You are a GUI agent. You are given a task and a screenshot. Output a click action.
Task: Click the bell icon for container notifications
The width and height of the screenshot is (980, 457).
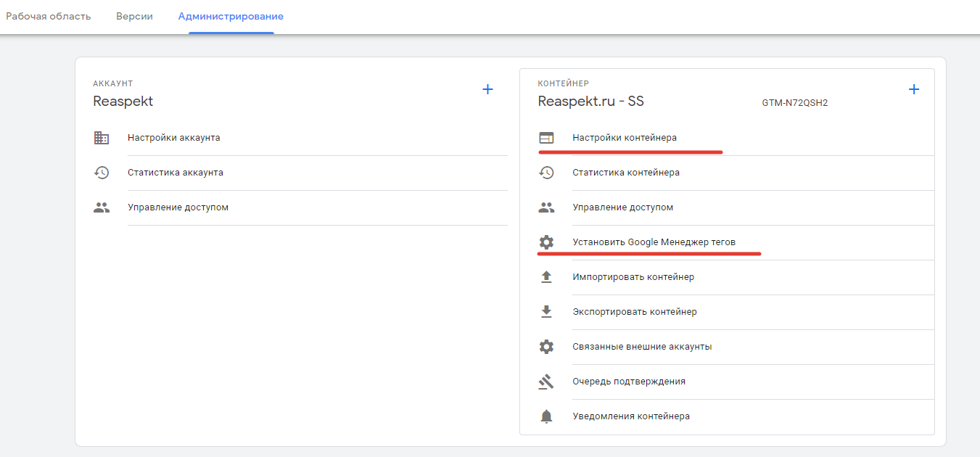click(x=546, y=416)
